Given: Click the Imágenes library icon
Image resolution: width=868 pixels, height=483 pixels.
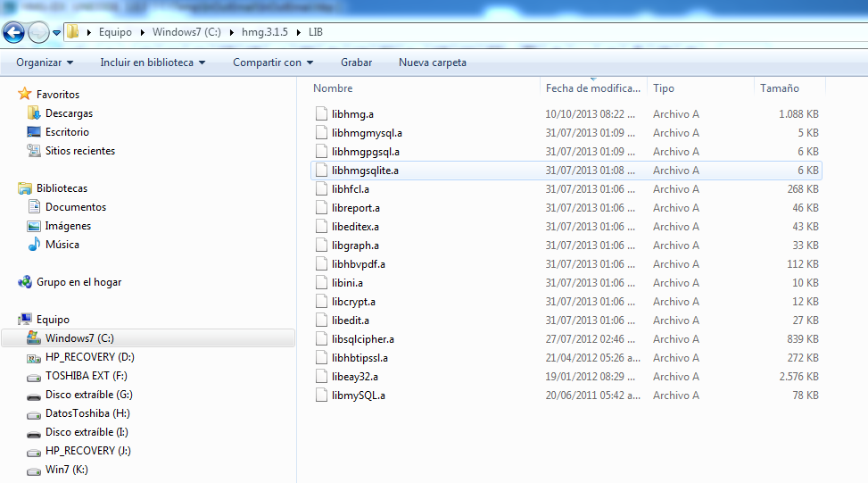Looking at the screenshot, I should (x=34, y=226).
